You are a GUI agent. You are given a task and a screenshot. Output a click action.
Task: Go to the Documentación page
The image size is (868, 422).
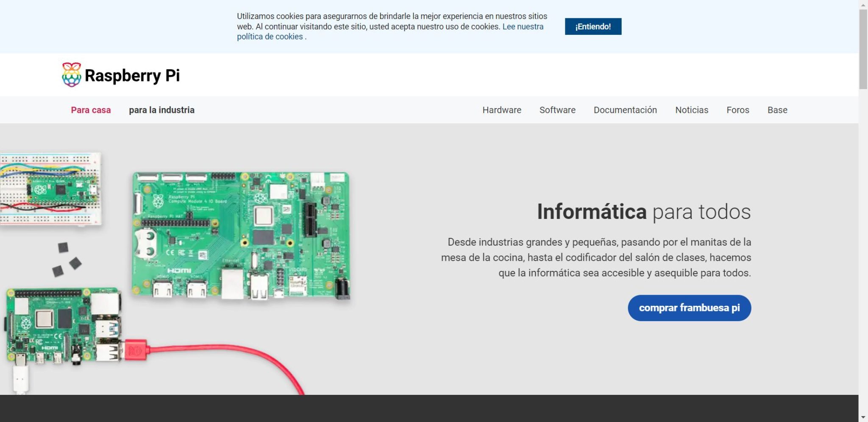click(625, 110)
